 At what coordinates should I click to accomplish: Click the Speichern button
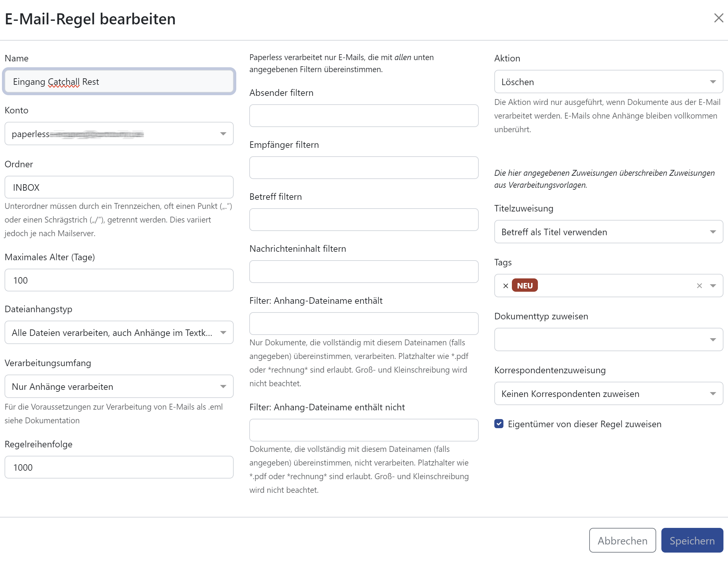pyautogui.click(x=692, y=540)
